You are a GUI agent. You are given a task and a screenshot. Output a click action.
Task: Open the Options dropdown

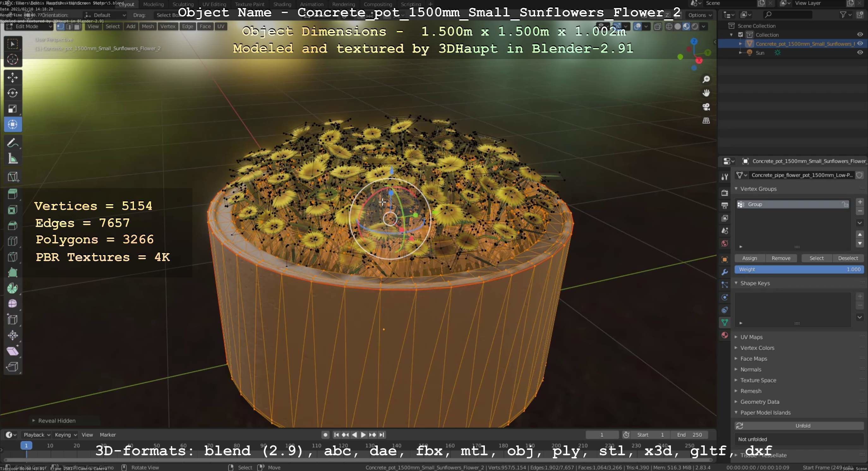(x=700, y=15)
